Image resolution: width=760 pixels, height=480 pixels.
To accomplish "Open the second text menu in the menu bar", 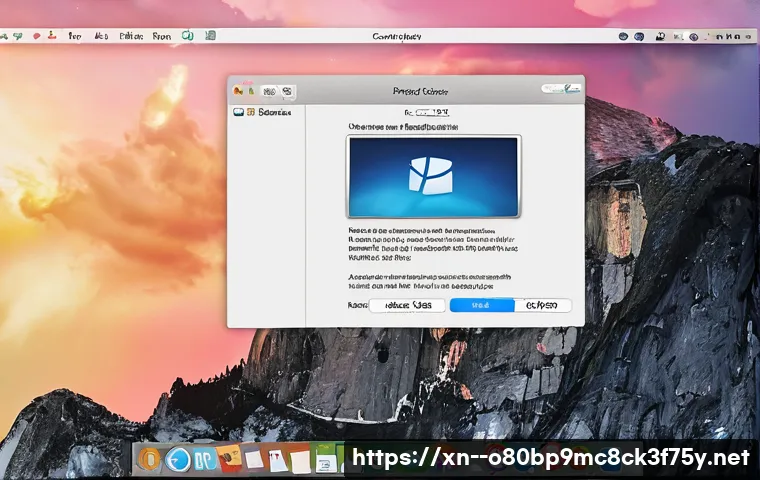I will point(101,36).
